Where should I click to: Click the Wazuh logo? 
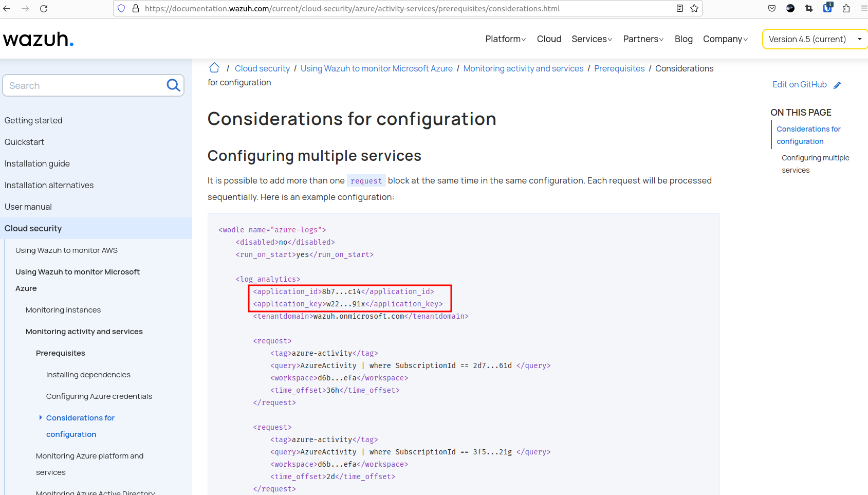39,39
